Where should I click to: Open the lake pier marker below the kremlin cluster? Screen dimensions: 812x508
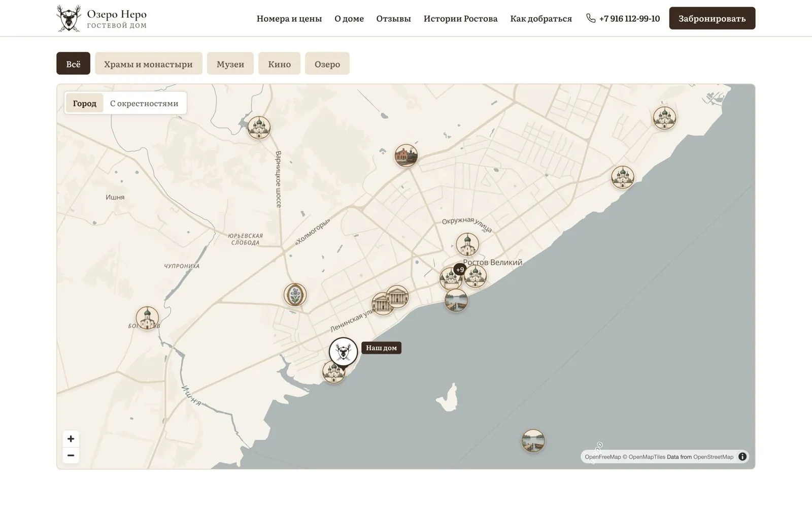(456, 300)
